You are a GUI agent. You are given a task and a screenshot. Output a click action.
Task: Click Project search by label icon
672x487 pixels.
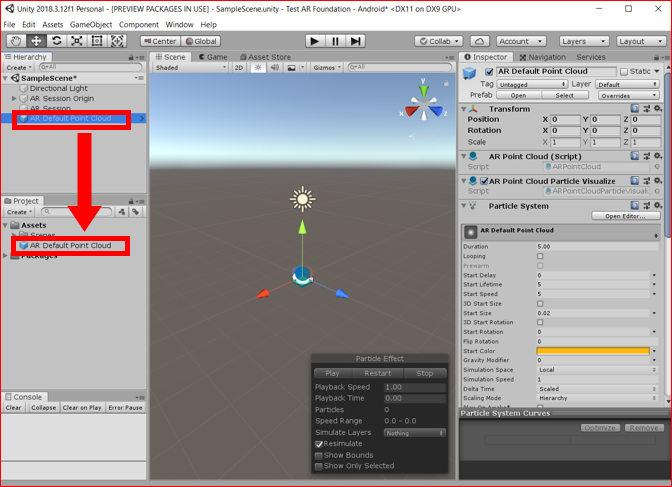click(x=135, y=211)
